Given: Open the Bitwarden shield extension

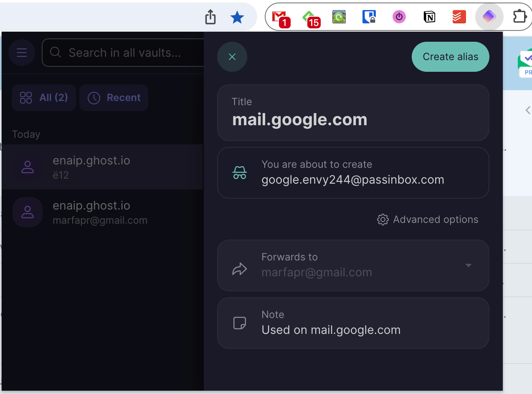Looking at the screenshot, I should pos(369,17).
